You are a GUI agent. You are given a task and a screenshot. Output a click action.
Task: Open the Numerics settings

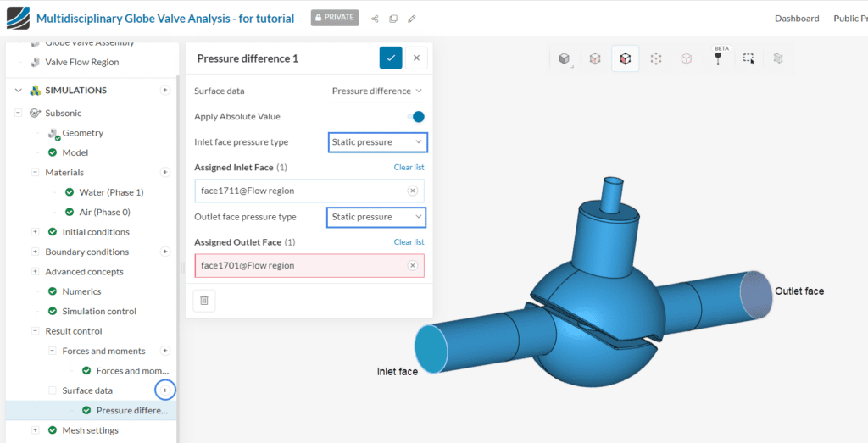click(x=81, y=291)
